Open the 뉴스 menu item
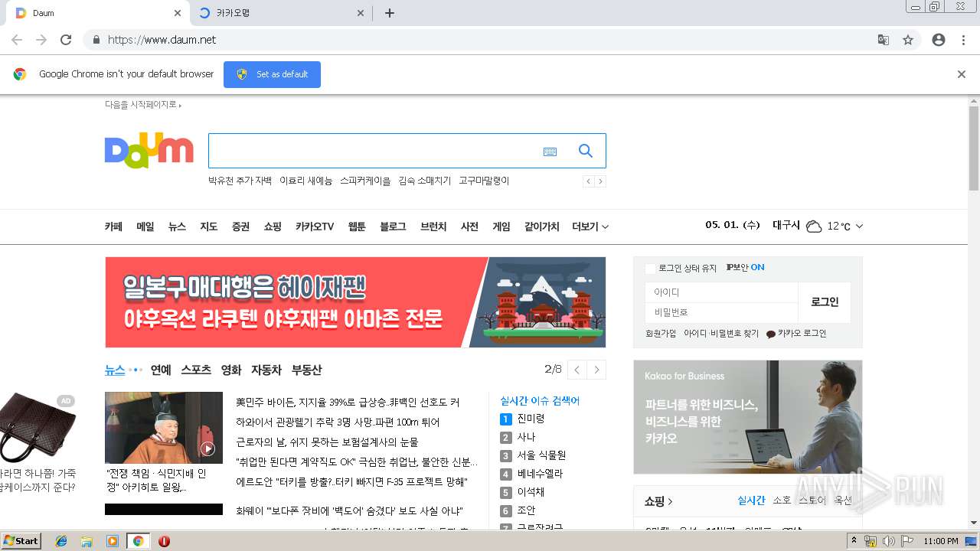The image size is (980, 551). click(177, 227)
